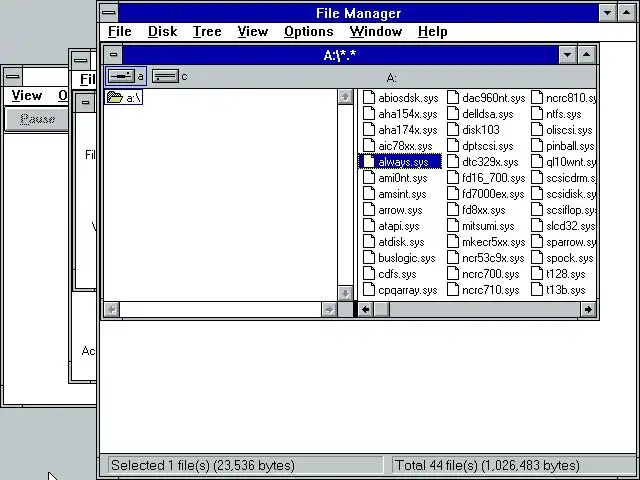Viewport: 640px width, 480px height.
Task: Select the scsiflop.sys file name
Action: tap(571, 210)
